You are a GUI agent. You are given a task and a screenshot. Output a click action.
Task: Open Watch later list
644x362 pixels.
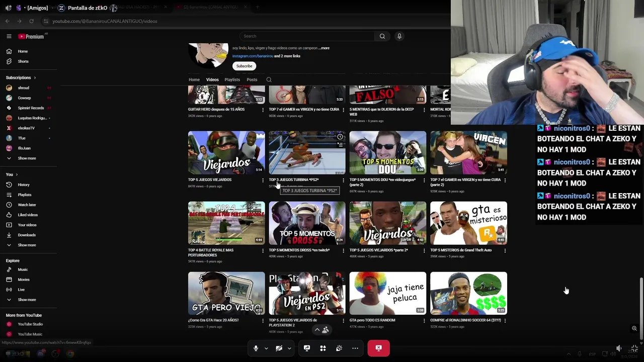[27, 205]
